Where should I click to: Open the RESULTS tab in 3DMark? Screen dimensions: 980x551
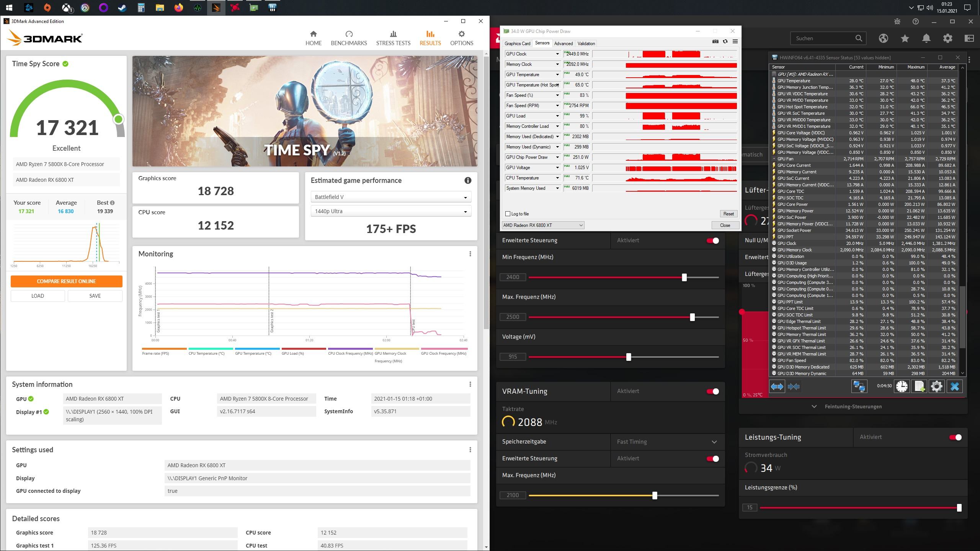430,38
